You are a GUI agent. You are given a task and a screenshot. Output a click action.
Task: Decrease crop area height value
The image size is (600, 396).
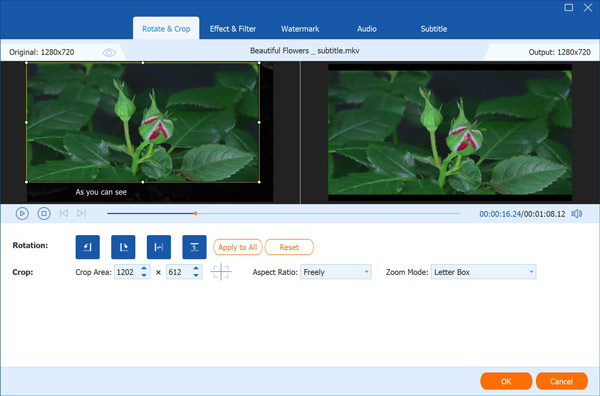196,275
